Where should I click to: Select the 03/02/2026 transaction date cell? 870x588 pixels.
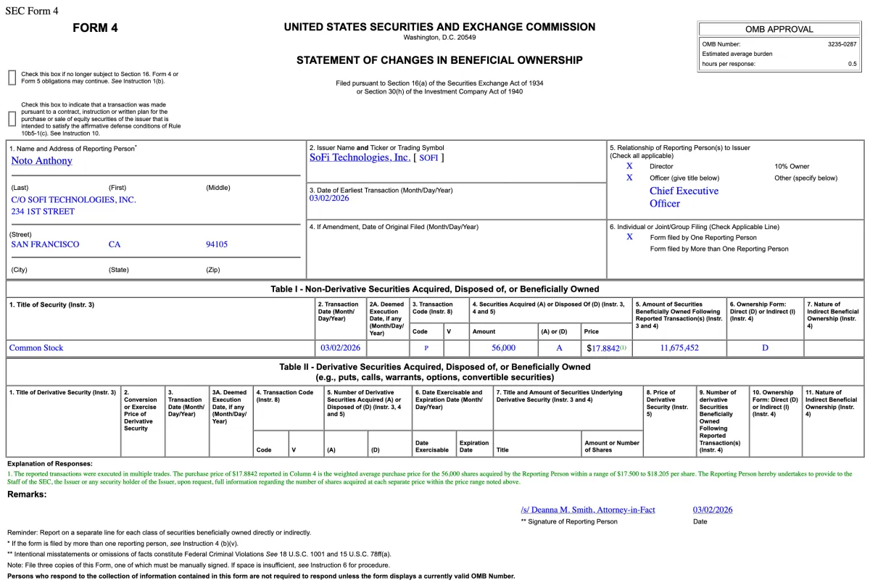341,347
